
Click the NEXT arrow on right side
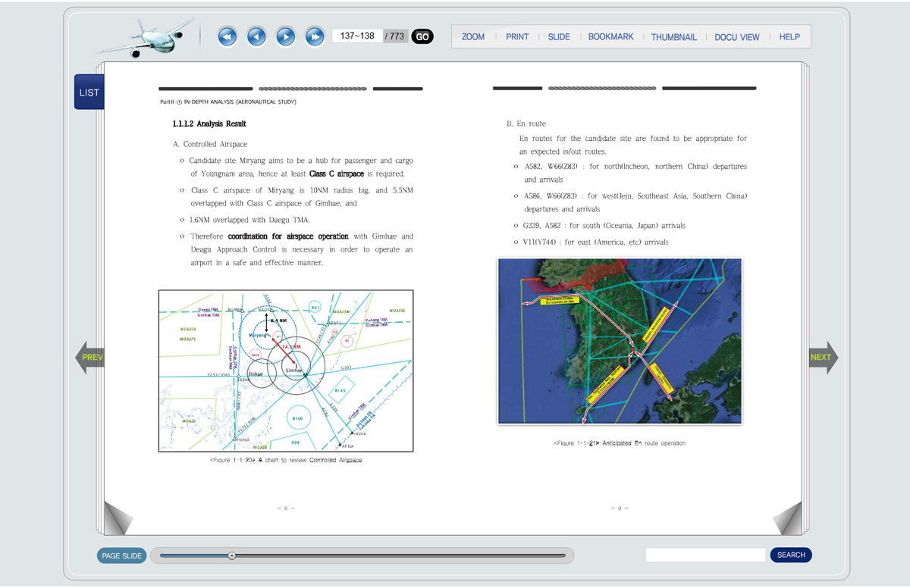click(823, 357)
